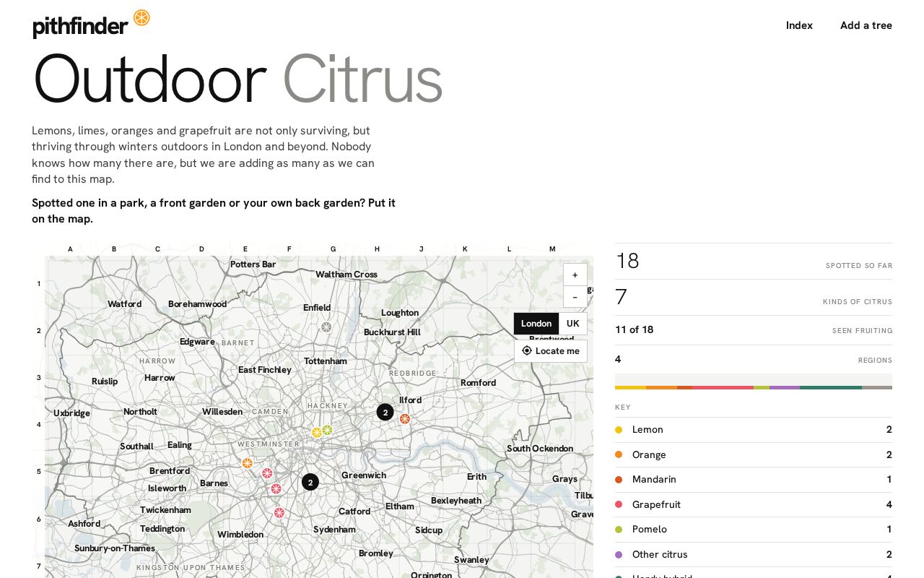
Task: Click the Locate me button
Action: pos(551,351)
